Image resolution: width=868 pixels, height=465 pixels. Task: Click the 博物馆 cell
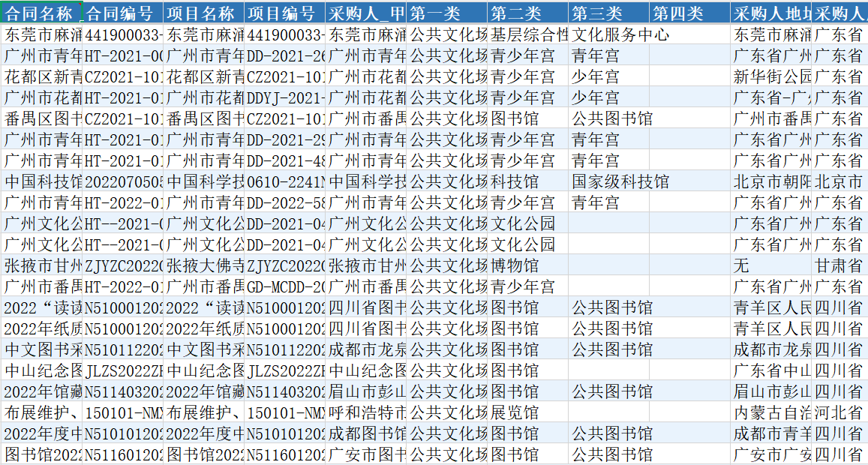528,265
